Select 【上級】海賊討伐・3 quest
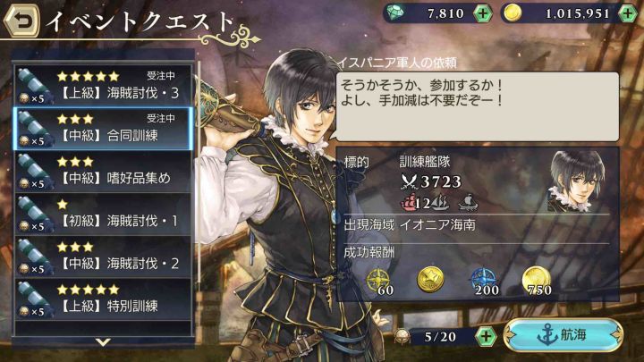 point(103,86)
